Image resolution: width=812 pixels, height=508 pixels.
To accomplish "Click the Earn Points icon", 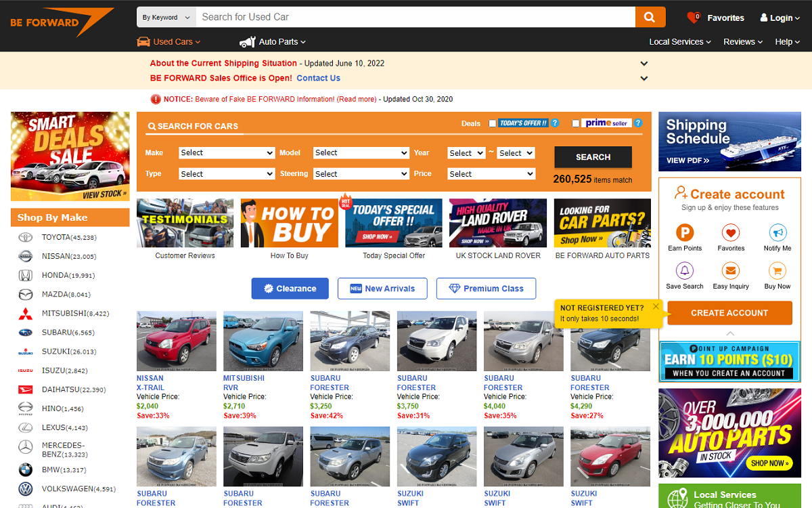I will [x=685, y=233].
